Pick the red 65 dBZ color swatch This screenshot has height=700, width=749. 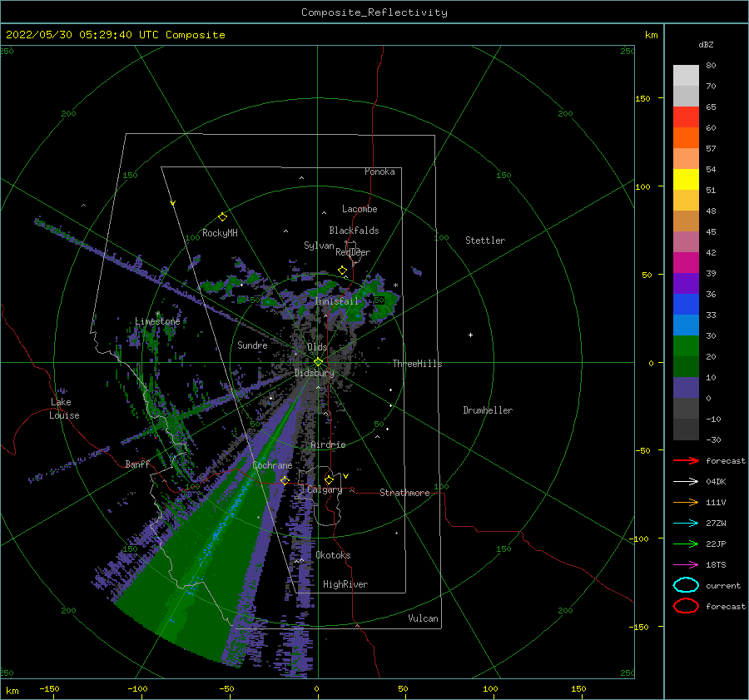686,117
